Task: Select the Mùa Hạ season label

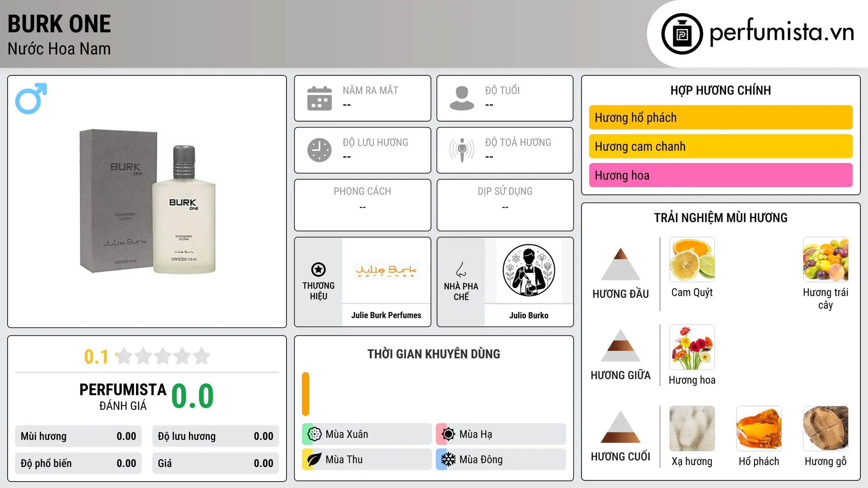Action: point(476,434)
